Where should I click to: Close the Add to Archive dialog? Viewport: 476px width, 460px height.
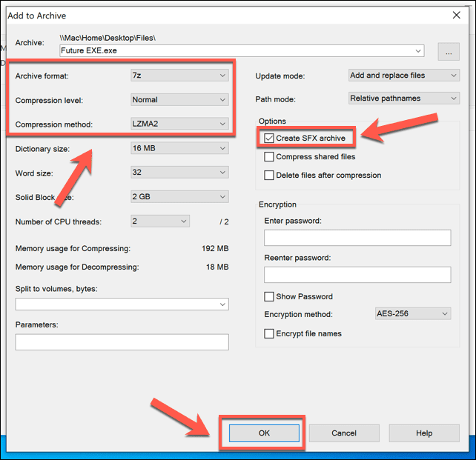[x=455, y=15]
